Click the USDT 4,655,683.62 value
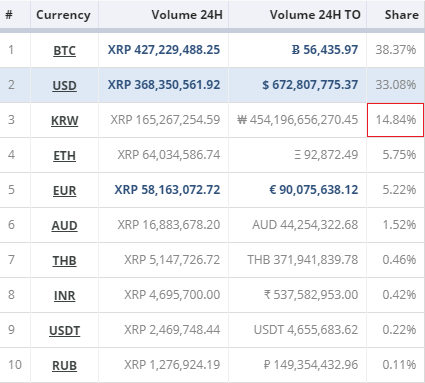 click(306, 330)
